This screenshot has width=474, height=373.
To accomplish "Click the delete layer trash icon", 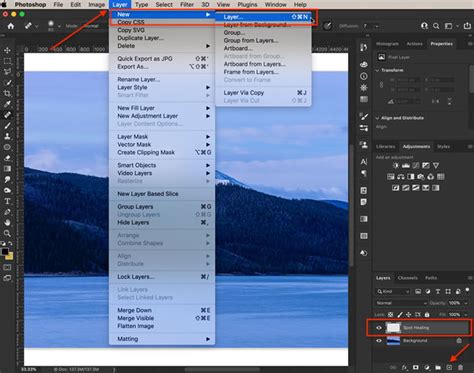I will click(x=460, y=367).
